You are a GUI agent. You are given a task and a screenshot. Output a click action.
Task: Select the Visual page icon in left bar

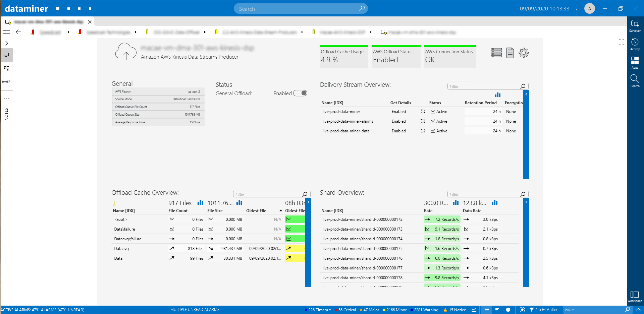point(6,55)
